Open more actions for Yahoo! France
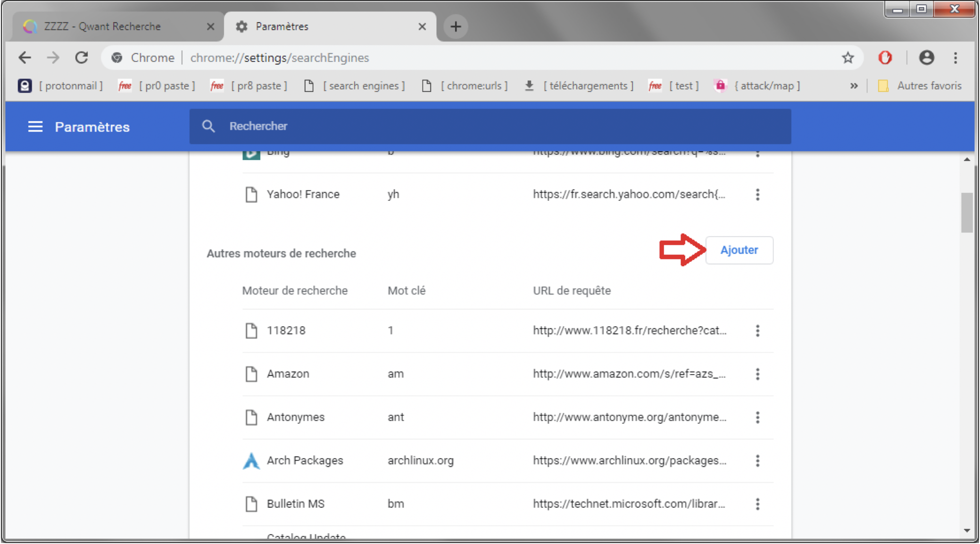 [757, 195]
